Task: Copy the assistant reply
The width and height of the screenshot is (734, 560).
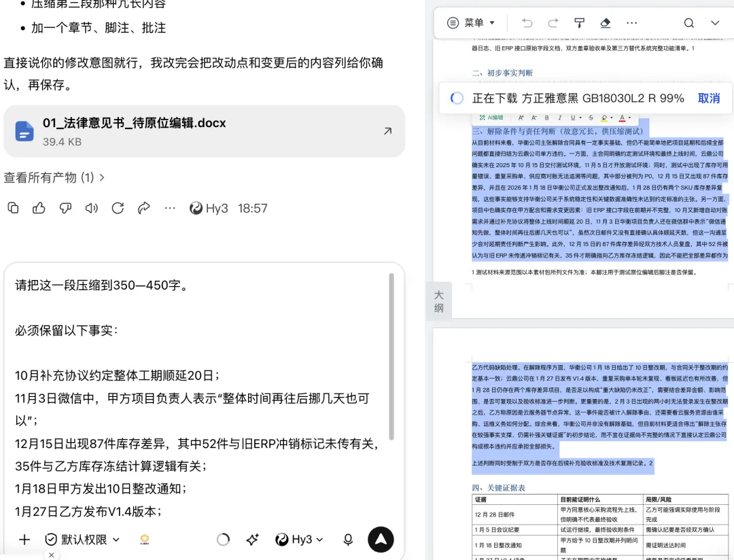Action: click(13, 208)
